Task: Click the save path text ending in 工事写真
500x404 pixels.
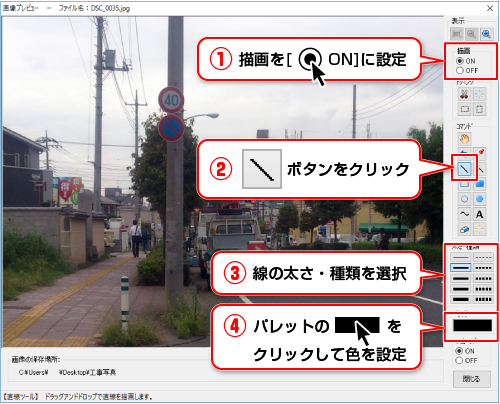Action: pos(68,372)
